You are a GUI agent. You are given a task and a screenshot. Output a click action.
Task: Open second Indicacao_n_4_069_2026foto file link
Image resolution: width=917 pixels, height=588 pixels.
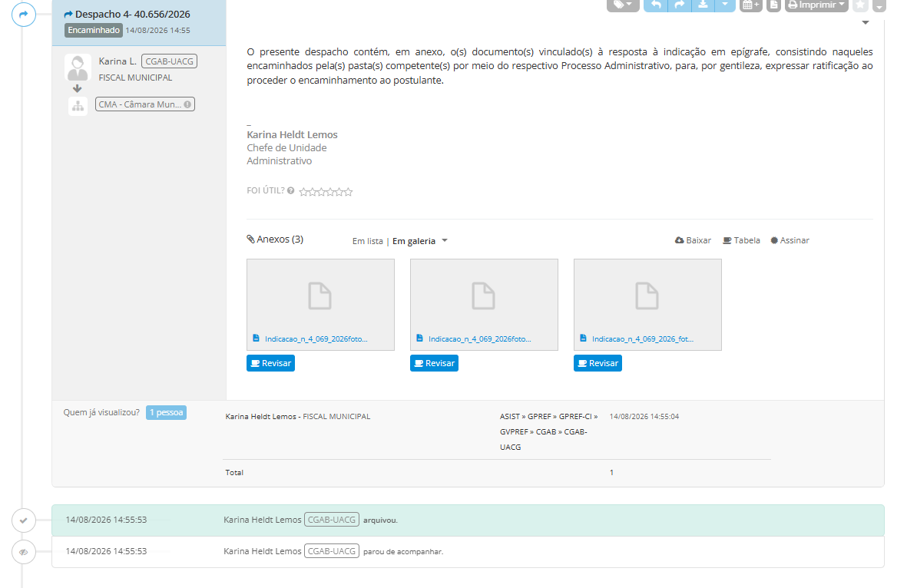point(479,339)
